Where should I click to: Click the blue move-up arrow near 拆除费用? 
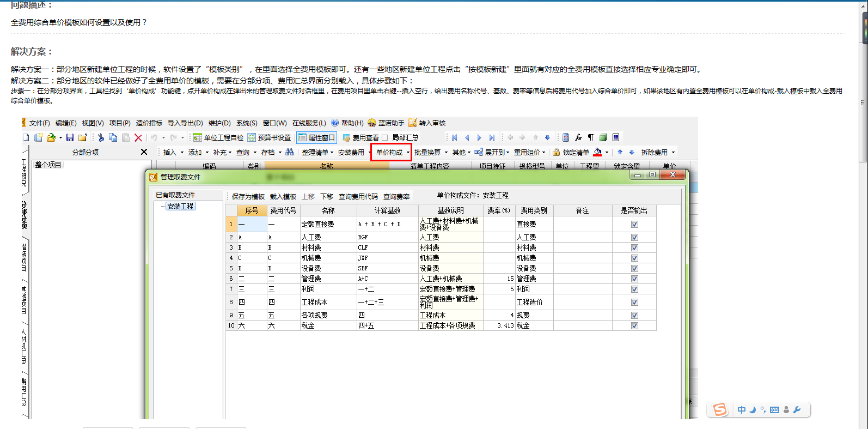point(620,152)
